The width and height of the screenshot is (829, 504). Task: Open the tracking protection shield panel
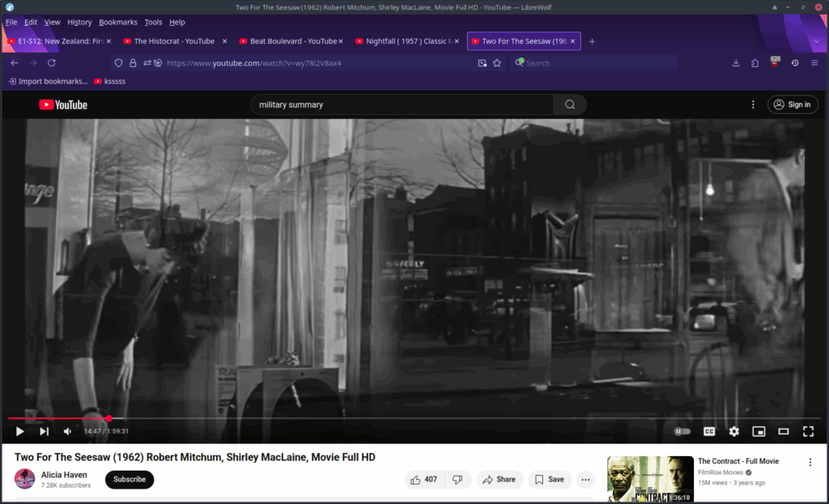(x=118, y=63)
